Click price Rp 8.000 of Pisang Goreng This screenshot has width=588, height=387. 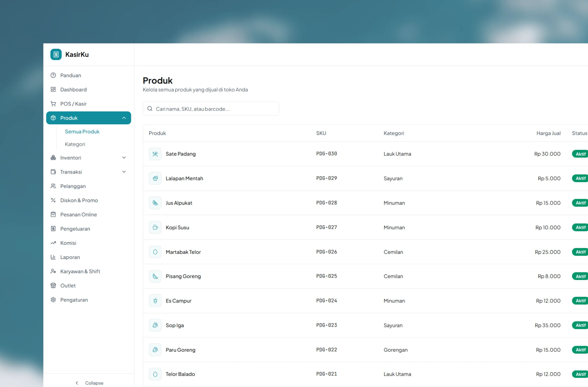549,276
